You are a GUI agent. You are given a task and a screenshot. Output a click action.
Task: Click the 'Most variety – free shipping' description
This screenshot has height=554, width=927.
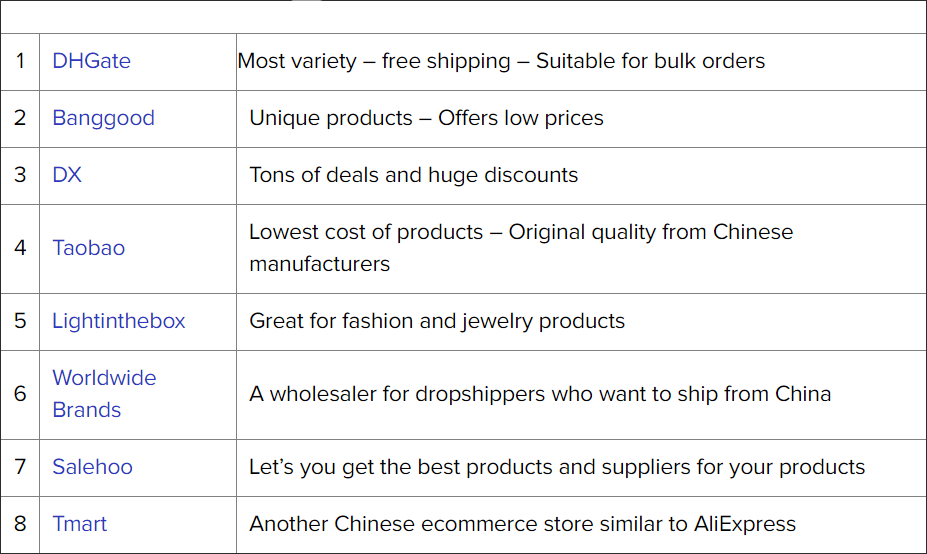coord(501,61)
